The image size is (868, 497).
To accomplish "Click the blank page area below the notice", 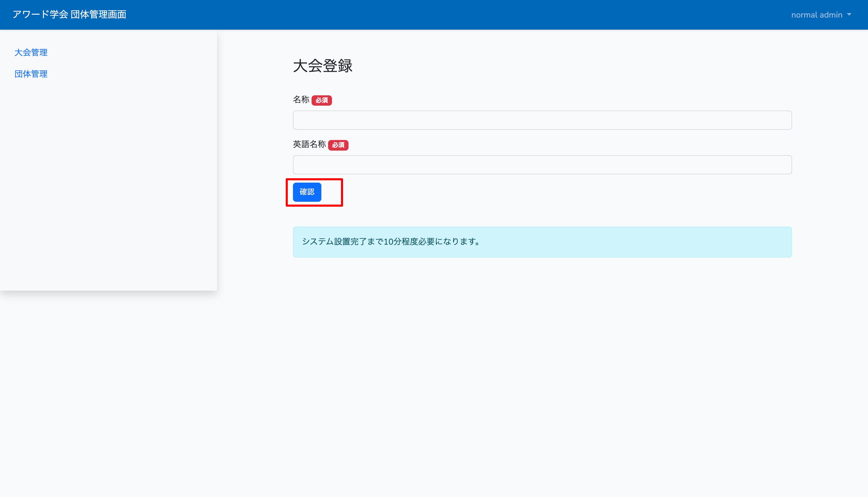I will (x=542, y=359).
